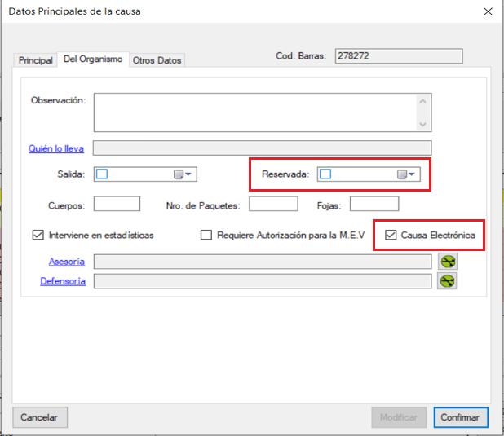Click the calendar icon in Salida field

point(179,174)
